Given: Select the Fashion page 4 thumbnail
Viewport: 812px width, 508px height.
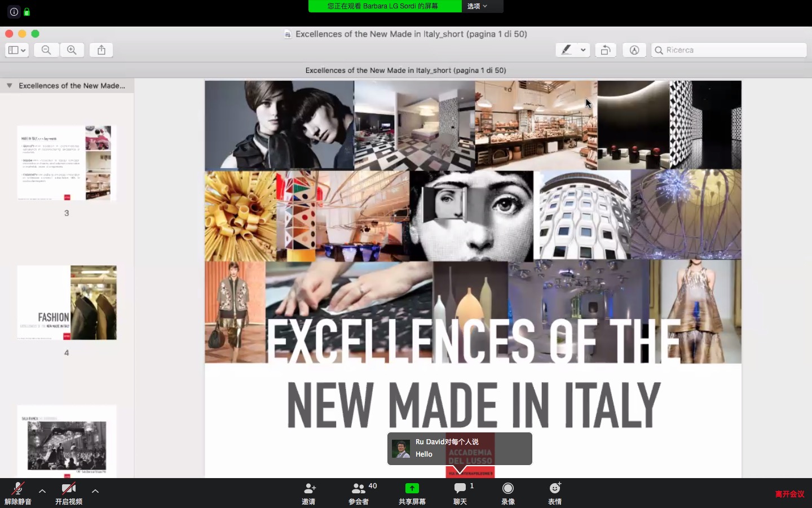Looking at the screenshot, I should [x=67, y=303].
